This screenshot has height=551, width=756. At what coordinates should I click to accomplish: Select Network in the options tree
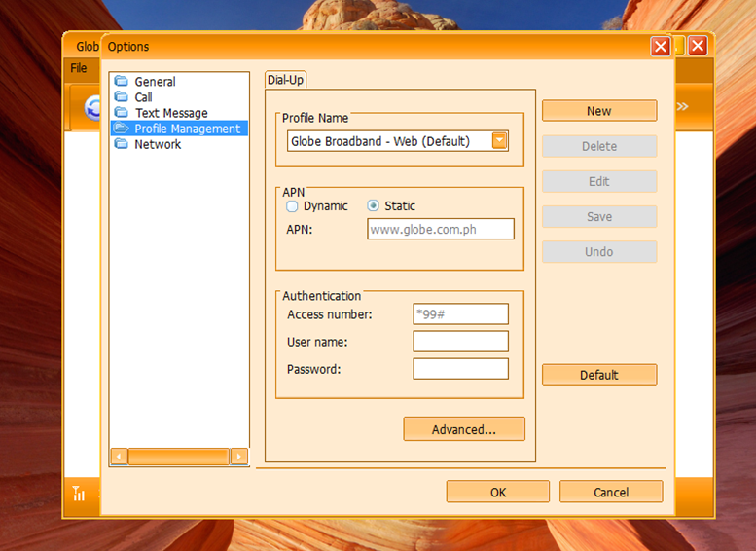pyautogui.click(x=158, y=144)
